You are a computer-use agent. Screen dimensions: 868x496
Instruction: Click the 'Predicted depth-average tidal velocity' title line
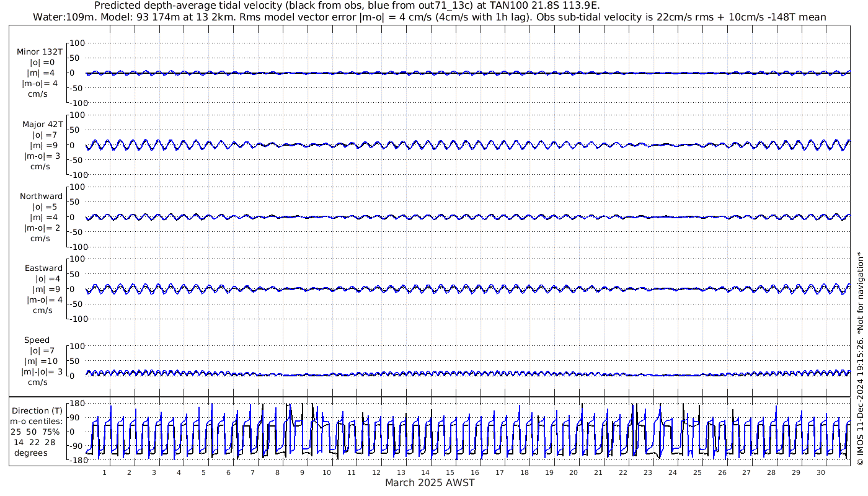pyautogui.click(x=347, y=6)
